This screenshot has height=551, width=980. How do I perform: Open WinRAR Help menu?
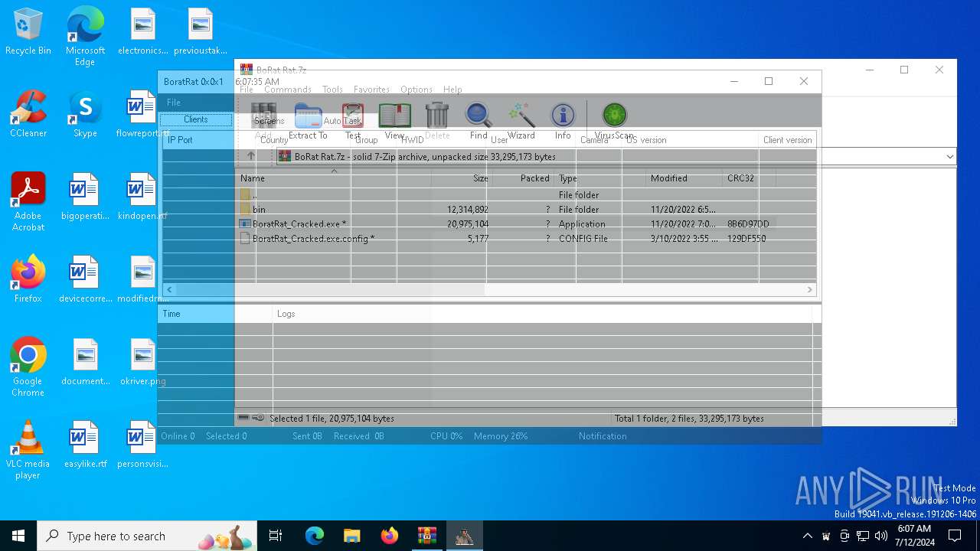point(452,90)
